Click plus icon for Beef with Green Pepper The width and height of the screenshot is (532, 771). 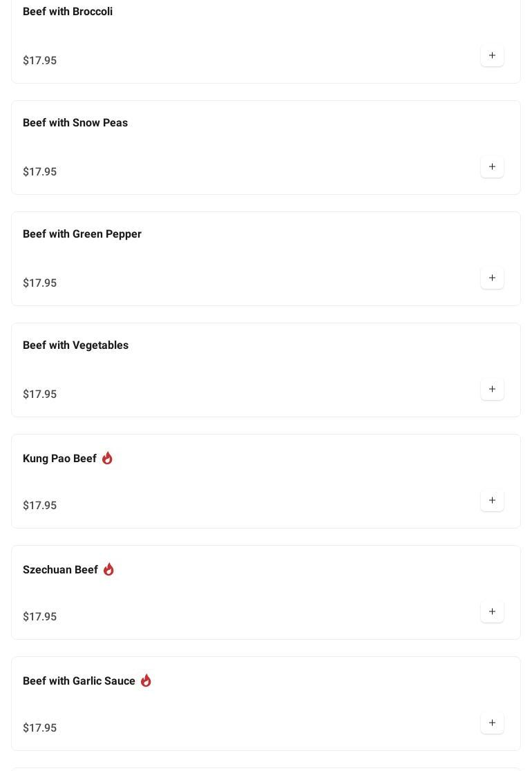pos(492,278)
